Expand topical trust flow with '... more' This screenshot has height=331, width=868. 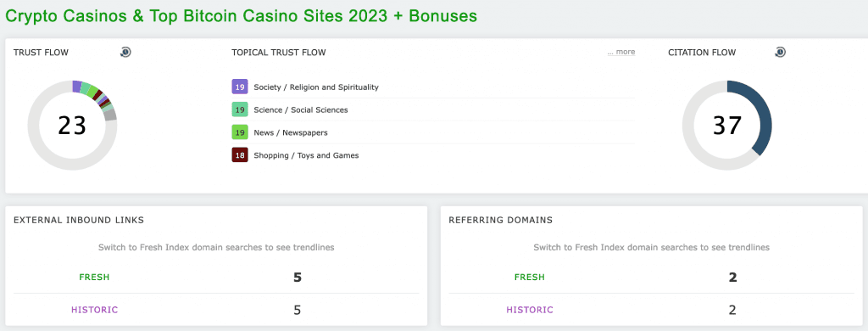click(x=621, y=52)
